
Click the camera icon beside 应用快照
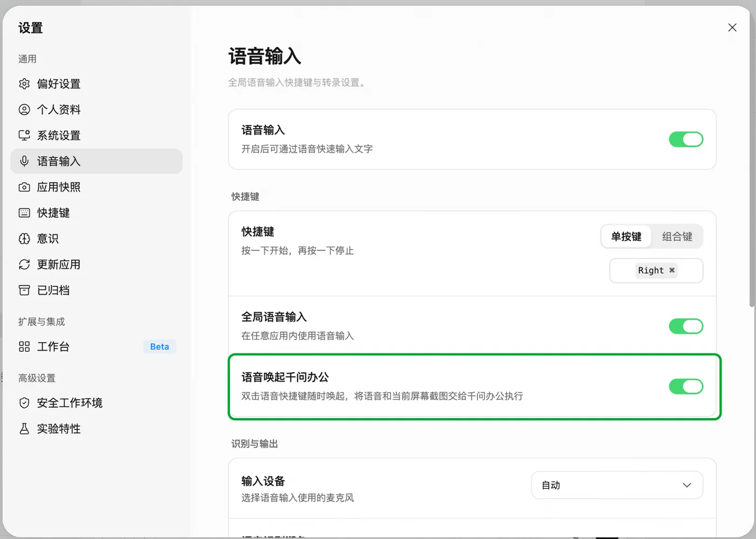[24, 187]
